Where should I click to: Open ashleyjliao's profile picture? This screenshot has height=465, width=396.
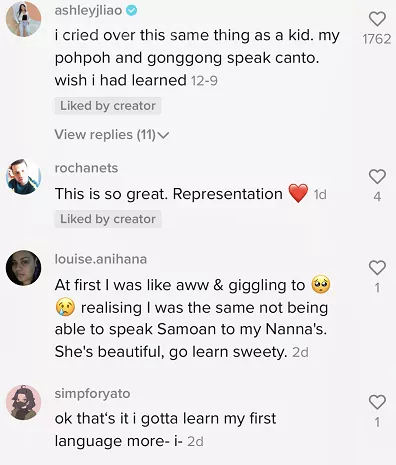click(23, 19)
